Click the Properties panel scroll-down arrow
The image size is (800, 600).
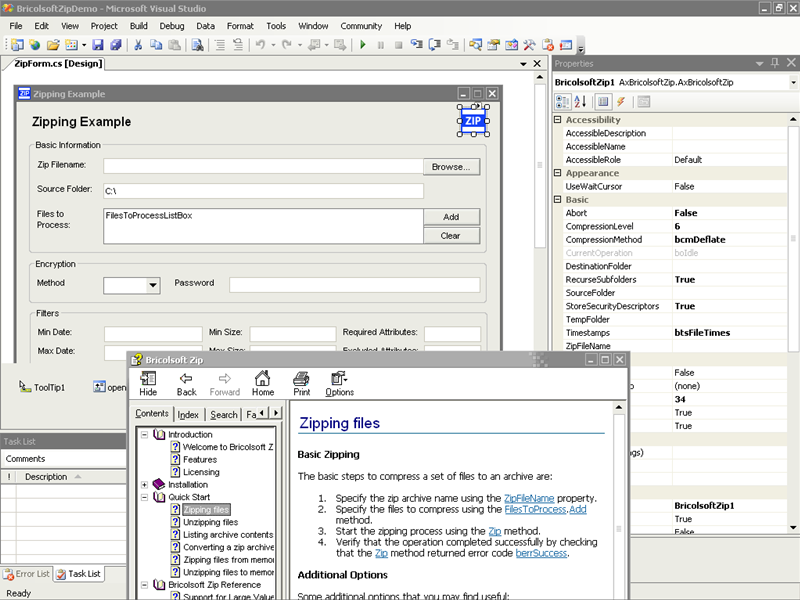(x=793, y=528)
